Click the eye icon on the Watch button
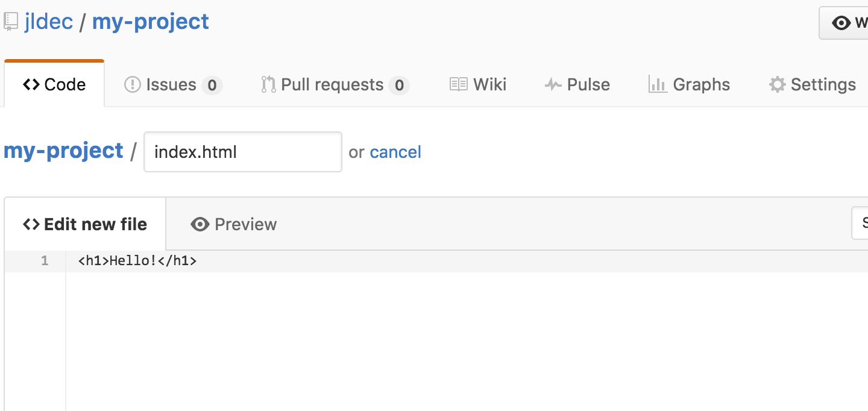 (841, 22)
